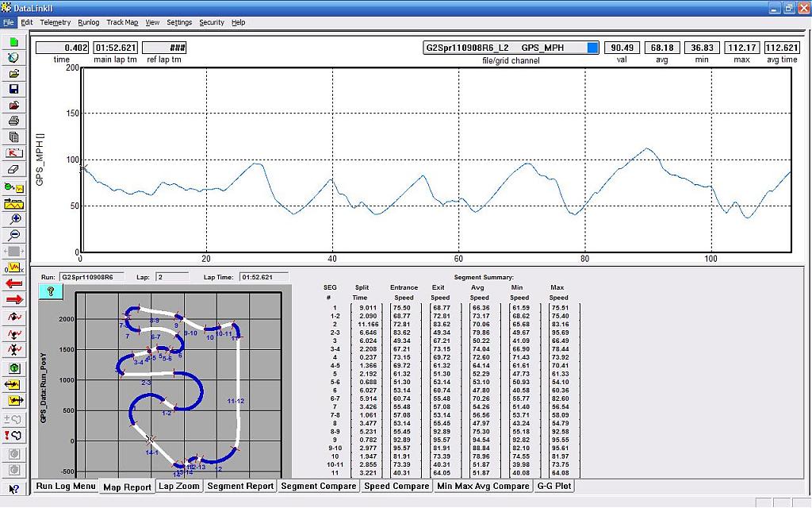Click the blue floppy disk save icon
Screen dimensions: 812x508
[13, 89]
